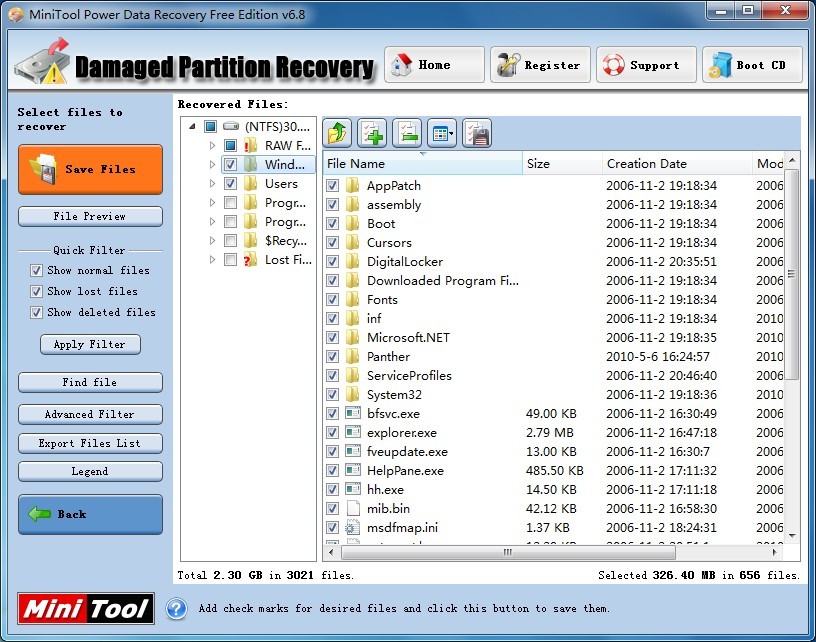The height and width of the screenshot is (642, 816).
Task: Click the File Preview button
Action: pyautogui.click(x=90, y=216)
